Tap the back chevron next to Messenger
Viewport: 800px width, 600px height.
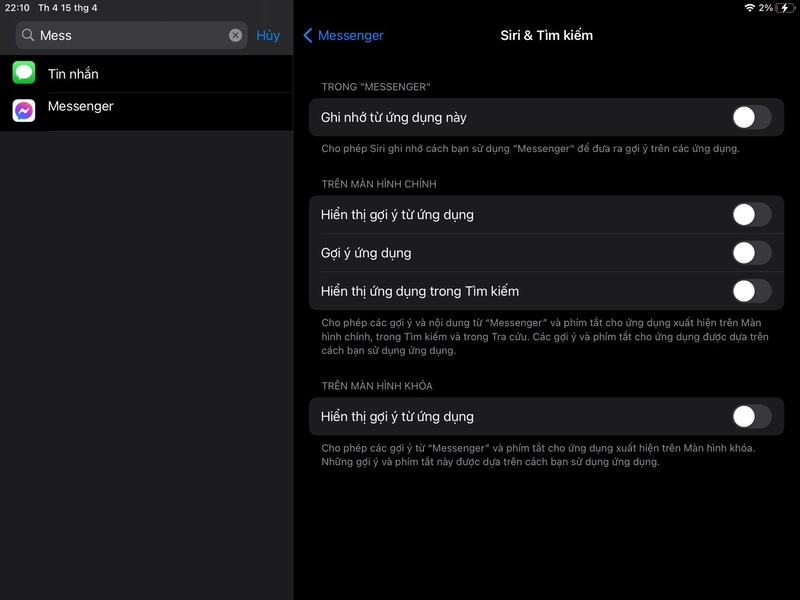(x=308, y=35)
